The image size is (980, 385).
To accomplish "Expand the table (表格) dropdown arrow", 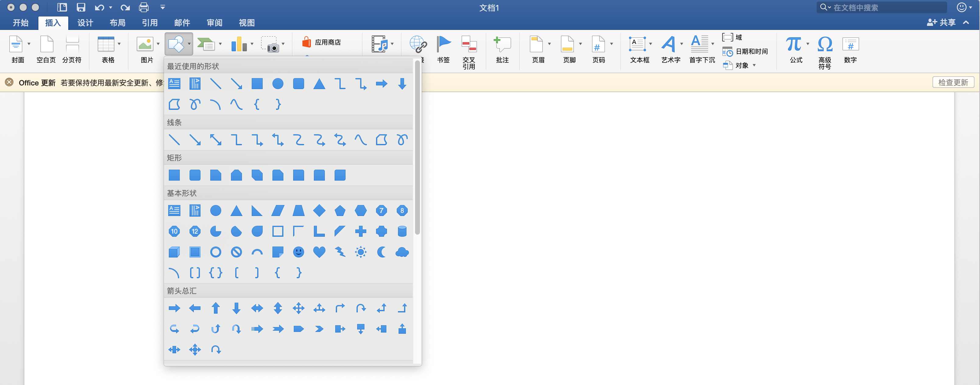I will [119, 44].
